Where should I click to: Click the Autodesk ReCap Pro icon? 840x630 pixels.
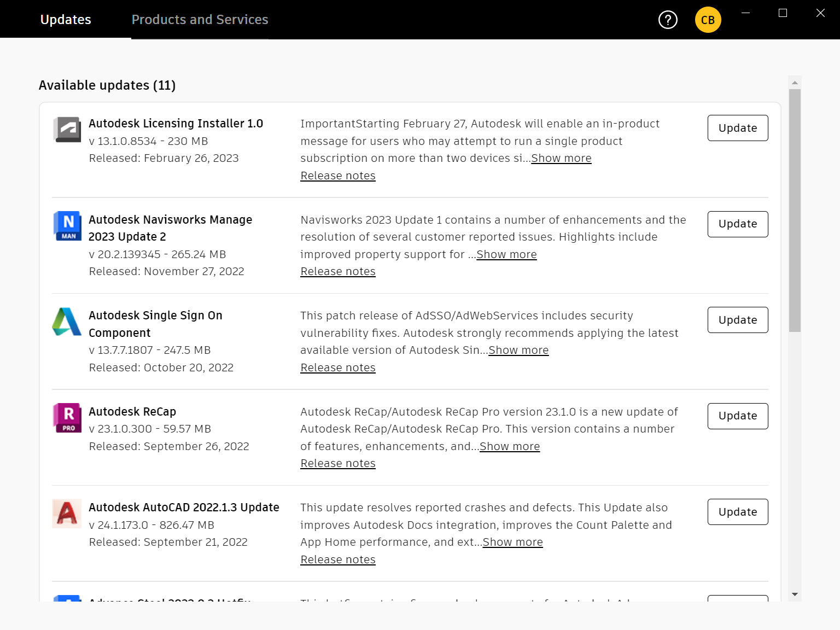(67, 418)
